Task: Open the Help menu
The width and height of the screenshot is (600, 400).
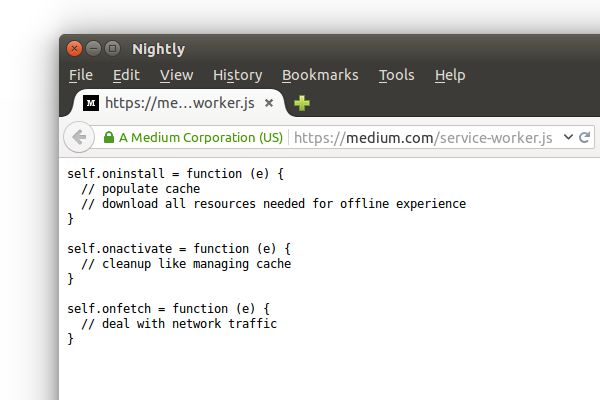Action: pos(450,75)
